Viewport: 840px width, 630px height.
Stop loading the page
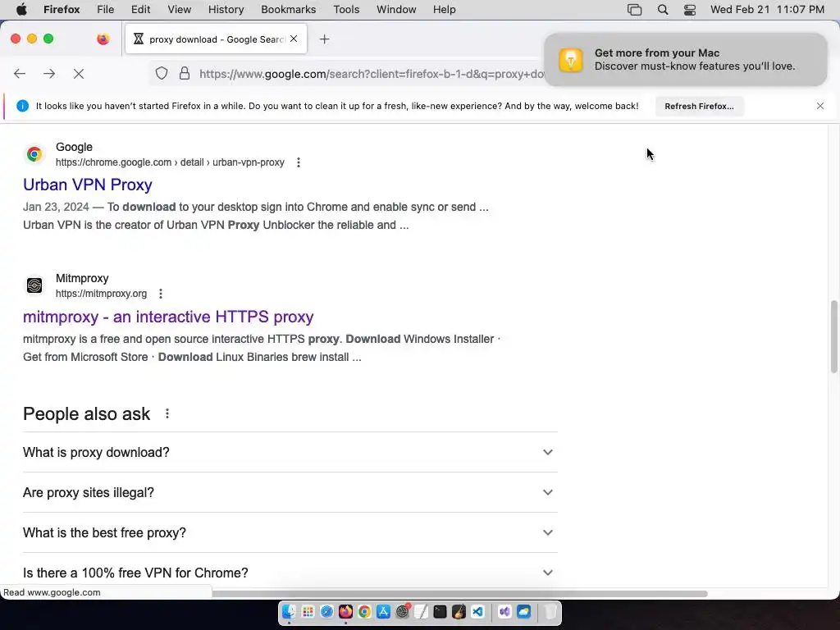(x=79, y=73)
